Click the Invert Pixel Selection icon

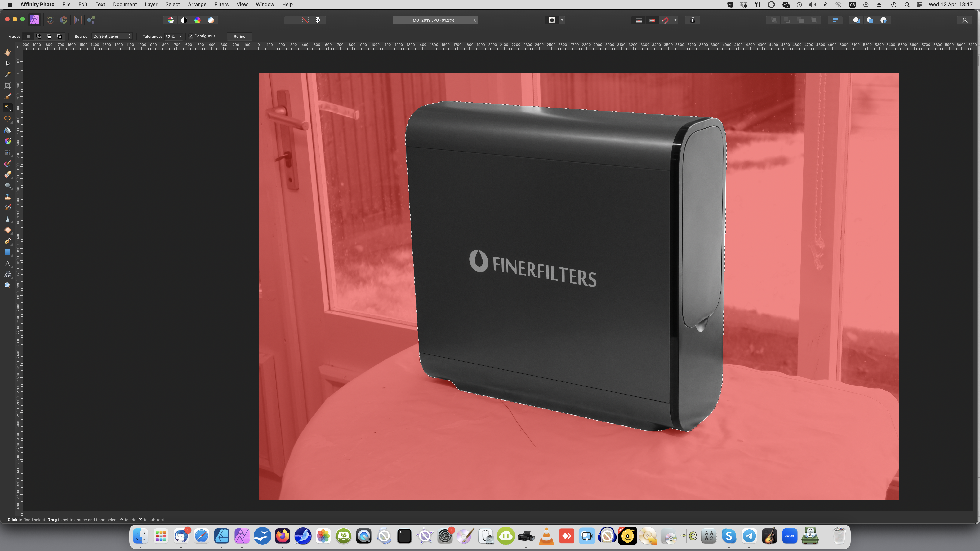319,20
